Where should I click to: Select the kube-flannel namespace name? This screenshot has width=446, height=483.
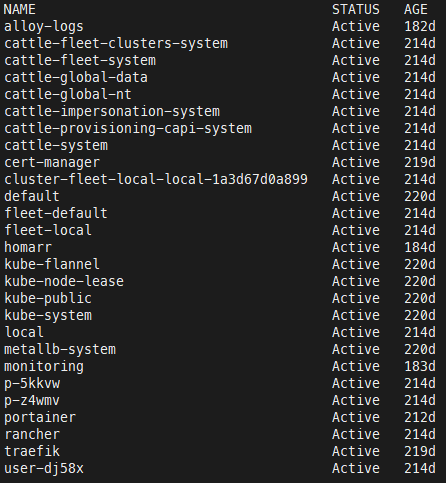52,264
